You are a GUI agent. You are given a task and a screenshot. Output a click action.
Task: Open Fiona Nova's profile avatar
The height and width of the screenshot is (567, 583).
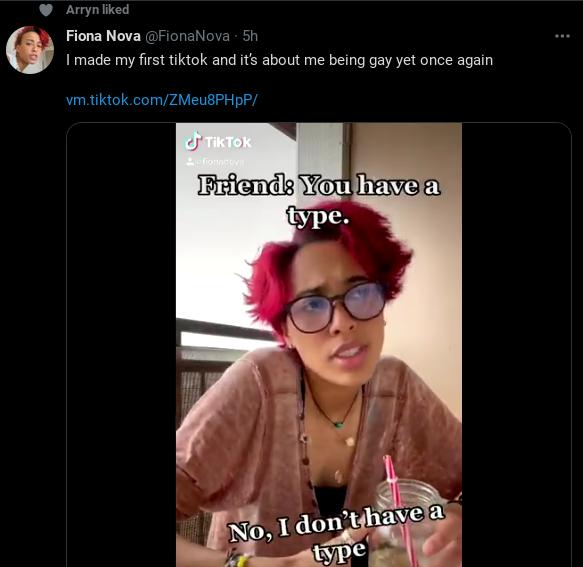(30, 50)
